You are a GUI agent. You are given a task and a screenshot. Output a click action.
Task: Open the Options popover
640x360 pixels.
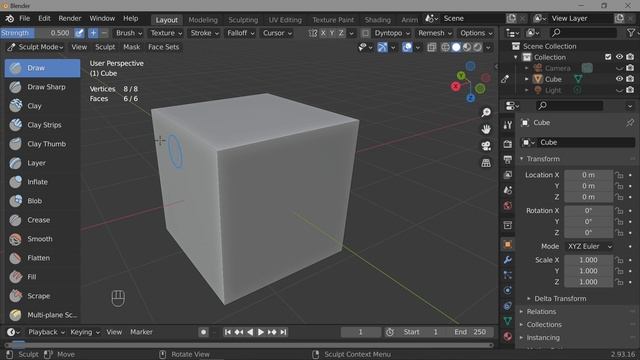(x=476, y=33)
